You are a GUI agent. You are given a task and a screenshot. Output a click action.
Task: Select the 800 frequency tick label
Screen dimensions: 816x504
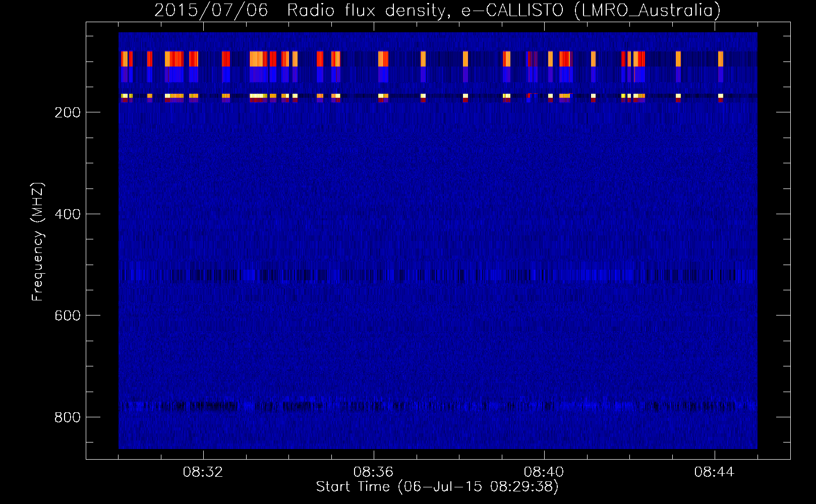tap(68, 417)
